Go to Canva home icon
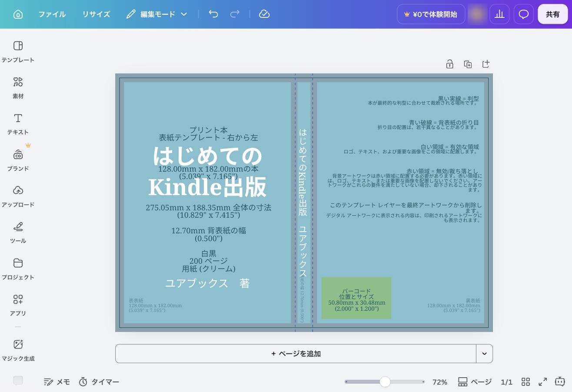572x392 pixels. (x=18, y=14)
